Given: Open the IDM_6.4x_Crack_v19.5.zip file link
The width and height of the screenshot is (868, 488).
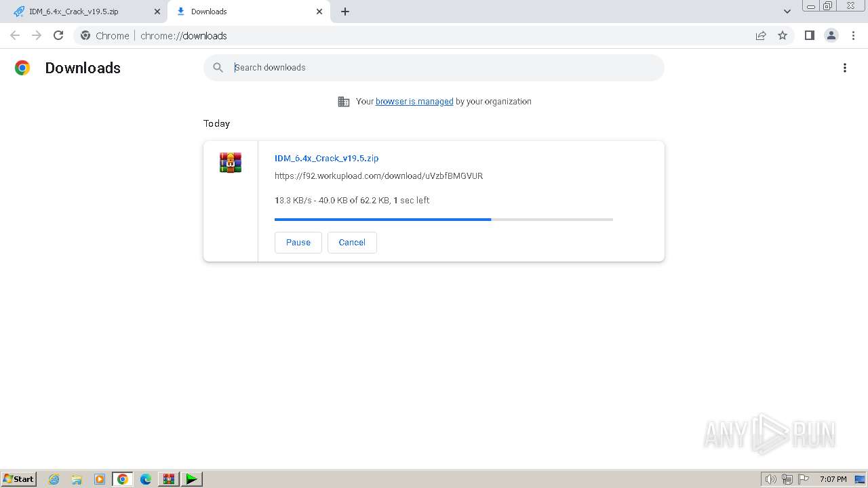Looking at the screenshot, I should tap(326, 158).
